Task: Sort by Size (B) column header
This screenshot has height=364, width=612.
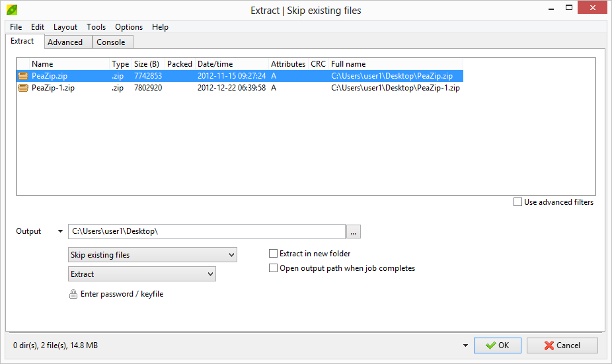Action: tap(147, 64)
